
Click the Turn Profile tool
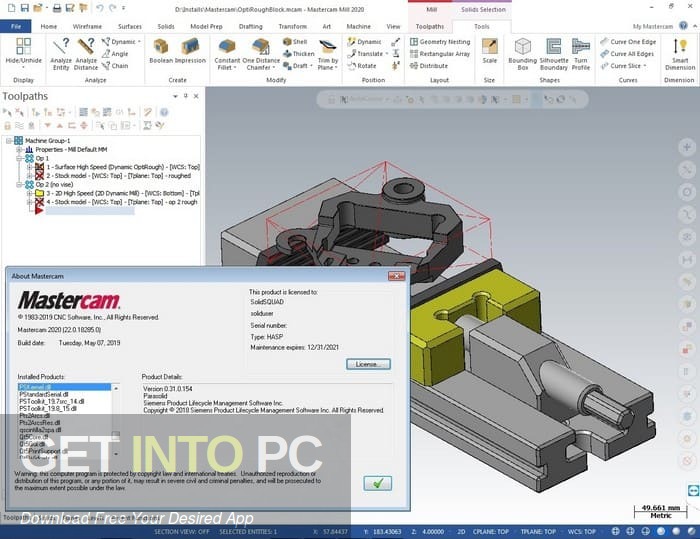(581, 54)
